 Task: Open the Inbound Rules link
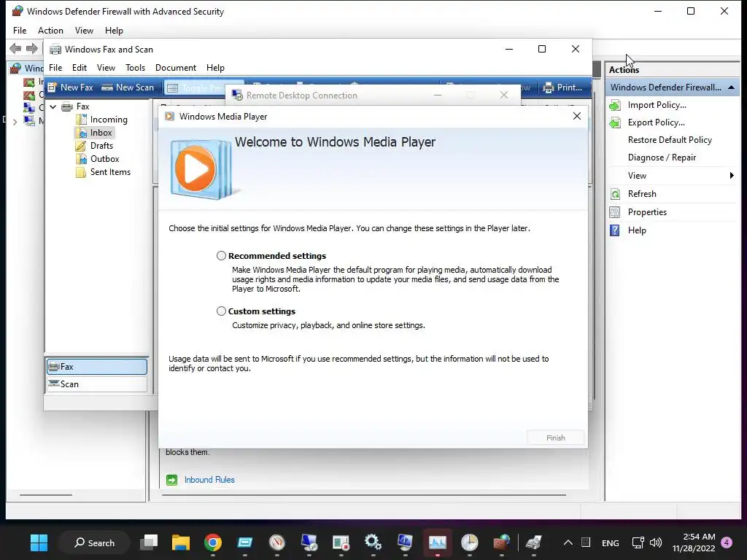point(209,480)
